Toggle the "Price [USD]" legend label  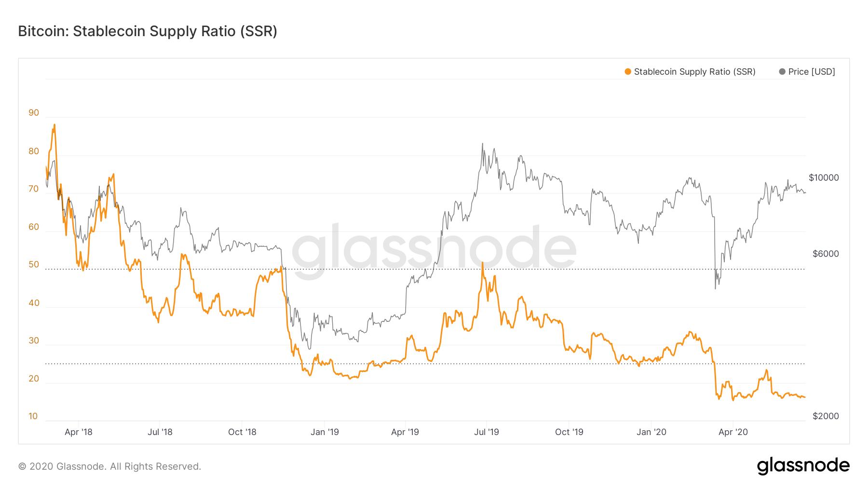(x=812, y=72)
